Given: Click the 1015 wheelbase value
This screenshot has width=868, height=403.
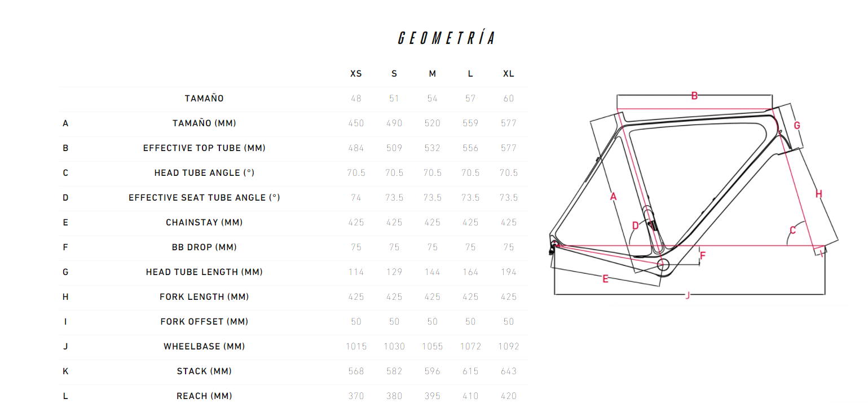Looking at the screenshot, I should click(x=356, y=347).
